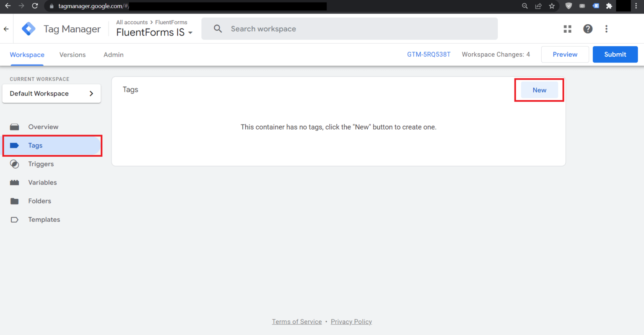Submit the workspace changes
The width and height of the screenshot is (644, 335).
click(x=615, y=54)
